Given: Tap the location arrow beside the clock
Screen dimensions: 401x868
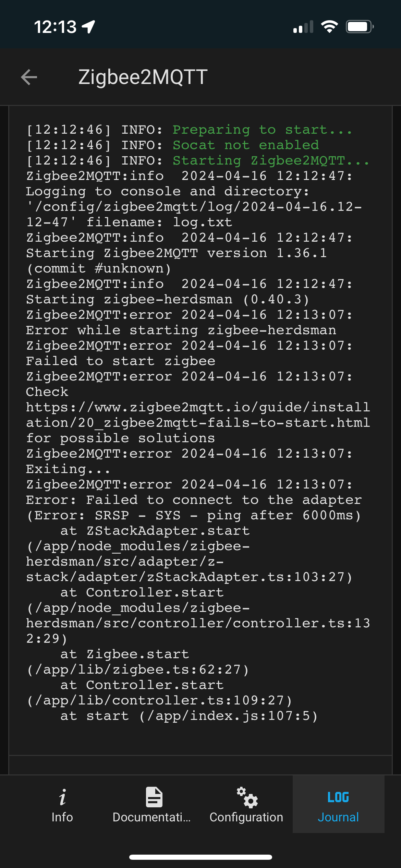Looking at the screenshot, I should pyautogui.click(x=89, y=27).
